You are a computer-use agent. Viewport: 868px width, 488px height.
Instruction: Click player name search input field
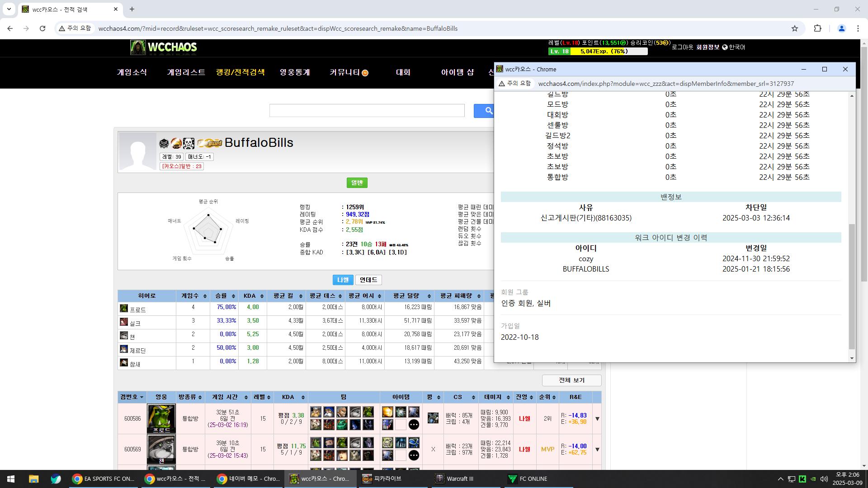coord(367,111)
